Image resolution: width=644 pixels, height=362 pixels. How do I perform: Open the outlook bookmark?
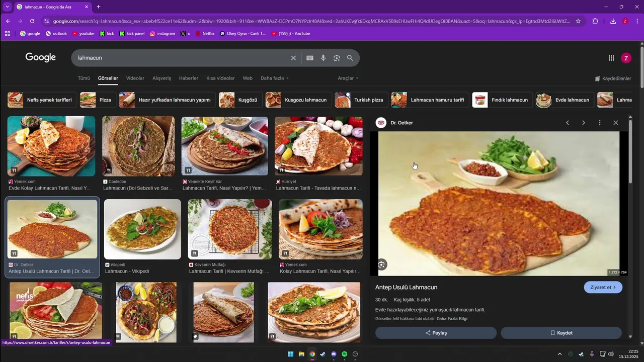56,34
